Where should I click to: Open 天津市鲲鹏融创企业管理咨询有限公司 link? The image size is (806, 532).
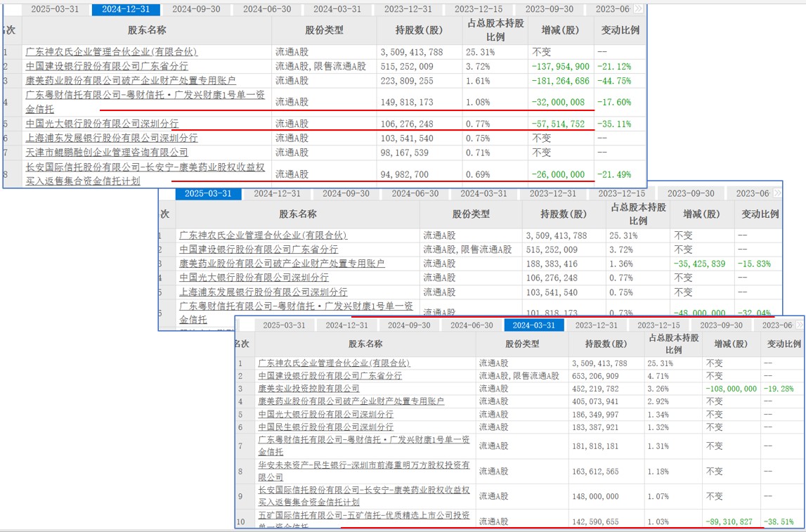pos(107,153)
